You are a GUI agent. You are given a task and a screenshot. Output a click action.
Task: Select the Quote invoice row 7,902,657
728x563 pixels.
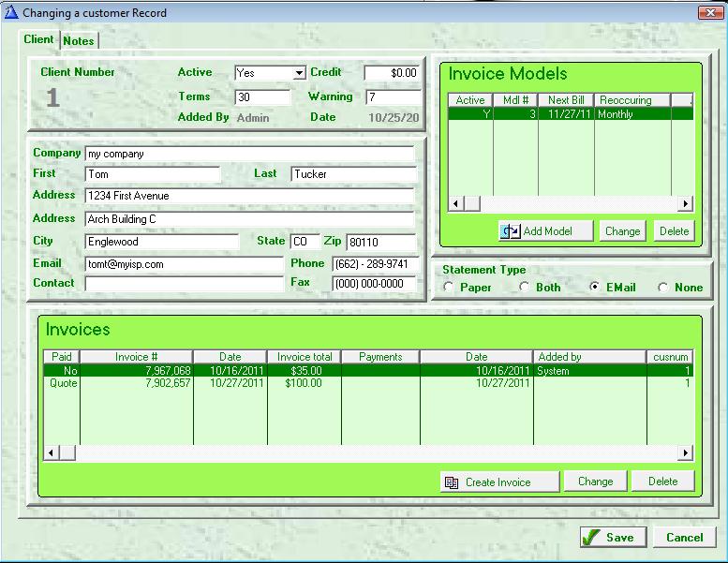[169, 383]
